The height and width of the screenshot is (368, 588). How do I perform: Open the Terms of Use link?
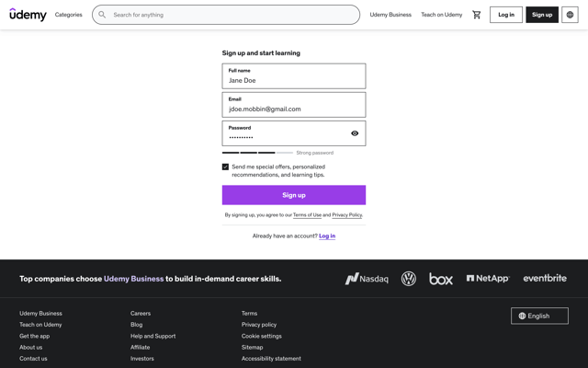coord(307,214)
